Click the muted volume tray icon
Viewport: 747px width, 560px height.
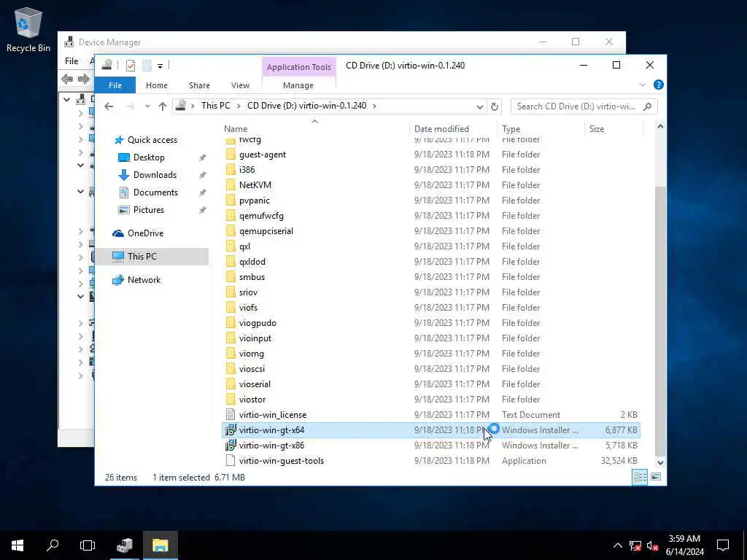coord(652,545)
